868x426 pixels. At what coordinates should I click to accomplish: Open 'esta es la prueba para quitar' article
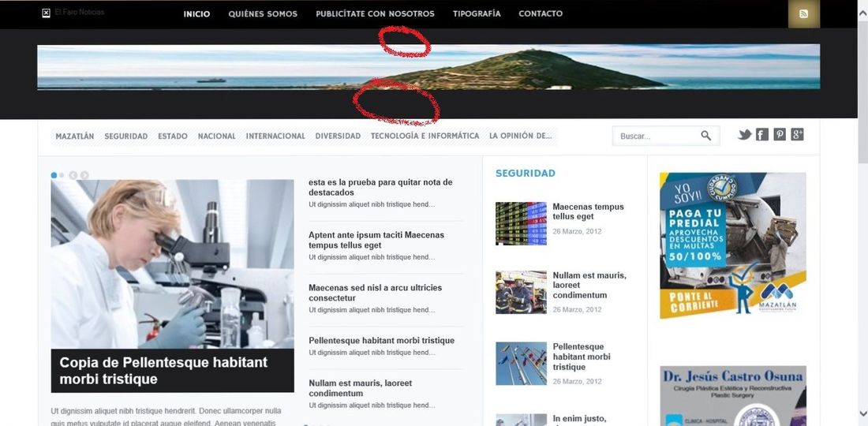(x=380, y=188)
